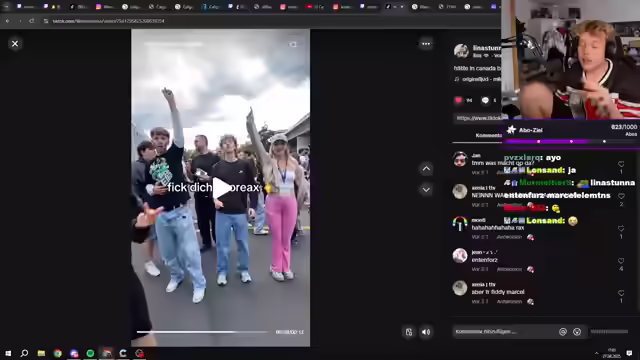This screenshot has width=640, height=360.
Task: Click the tiktok.com address bar
Action: (109, 21)
